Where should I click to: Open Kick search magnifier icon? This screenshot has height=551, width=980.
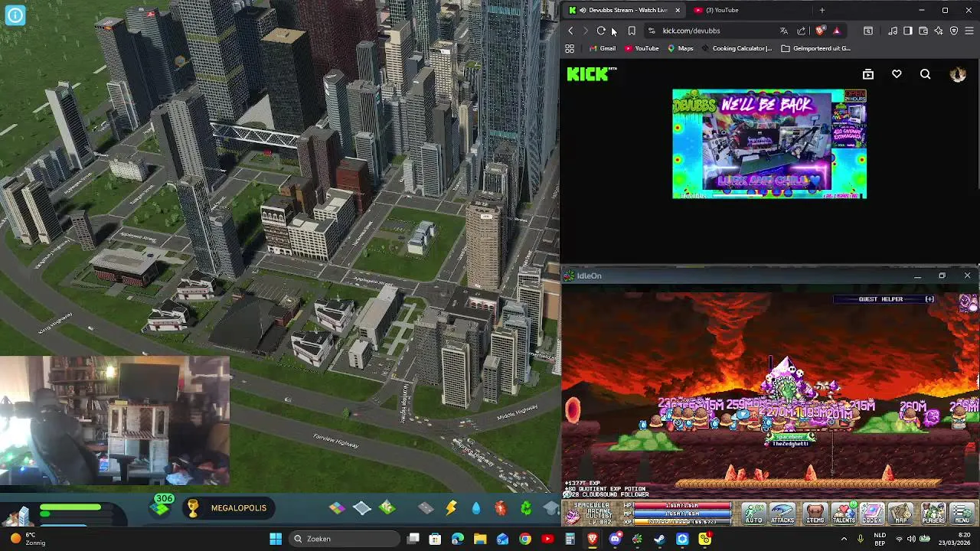click(925, 74)
